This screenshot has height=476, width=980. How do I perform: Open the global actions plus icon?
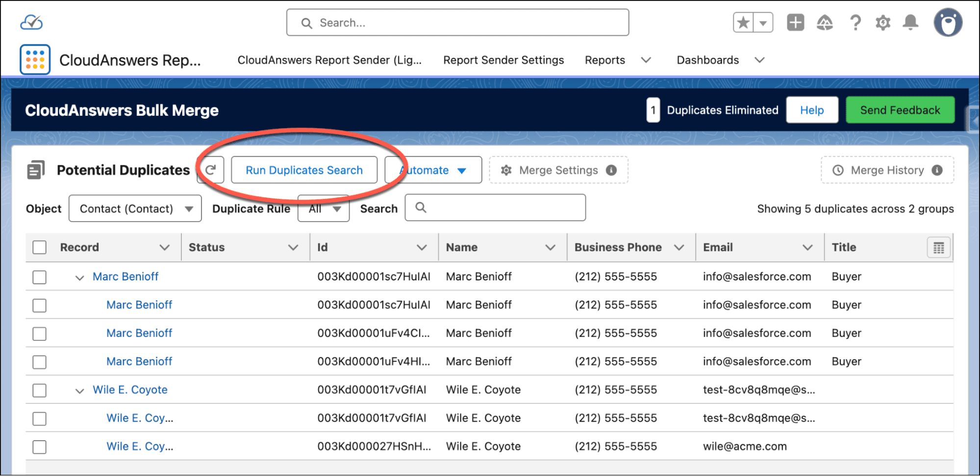coord(795,23)
